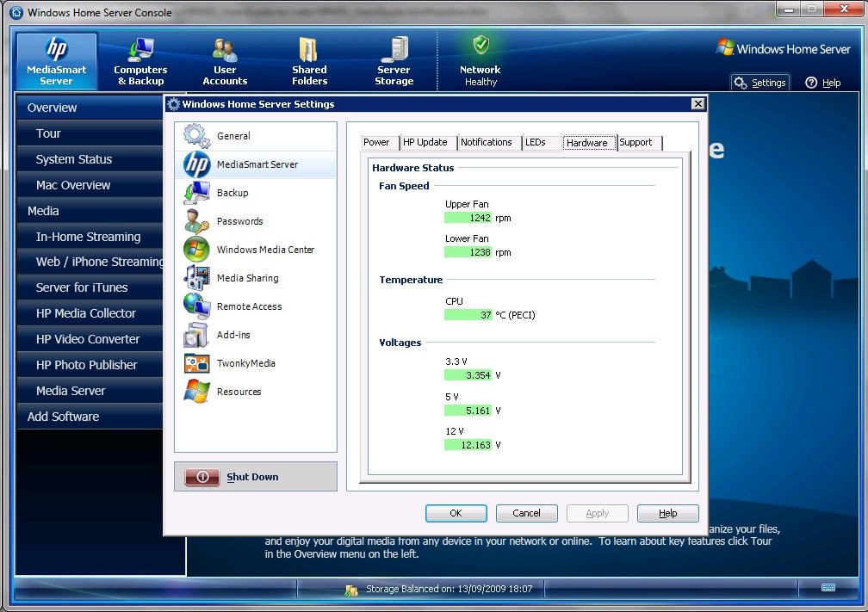Click the red Shut Down power icon

click(x=202, y=477)
